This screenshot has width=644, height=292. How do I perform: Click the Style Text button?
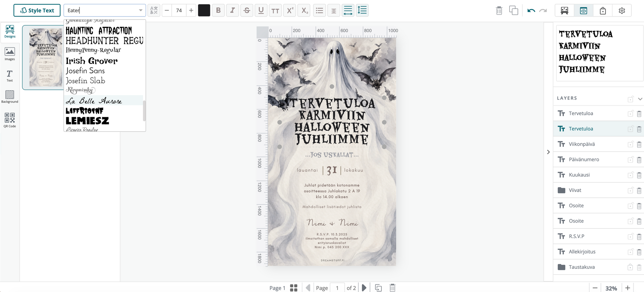pyautogui.click(x=37, y=10)
